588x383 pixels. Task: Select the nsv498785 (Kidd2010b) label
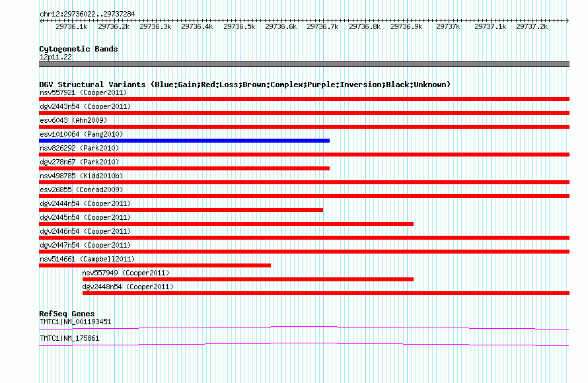pyautogui.click(x=81, y=176)
